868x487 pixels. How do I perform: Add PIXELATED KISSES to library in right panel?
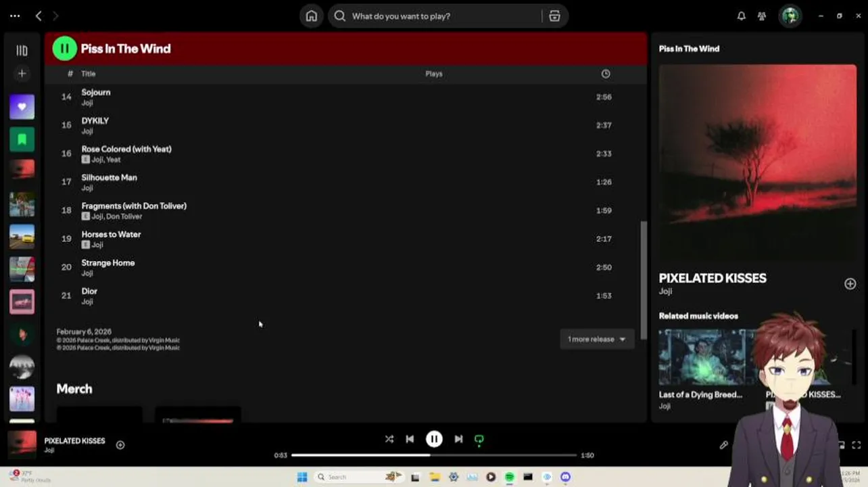coord(850,283)
